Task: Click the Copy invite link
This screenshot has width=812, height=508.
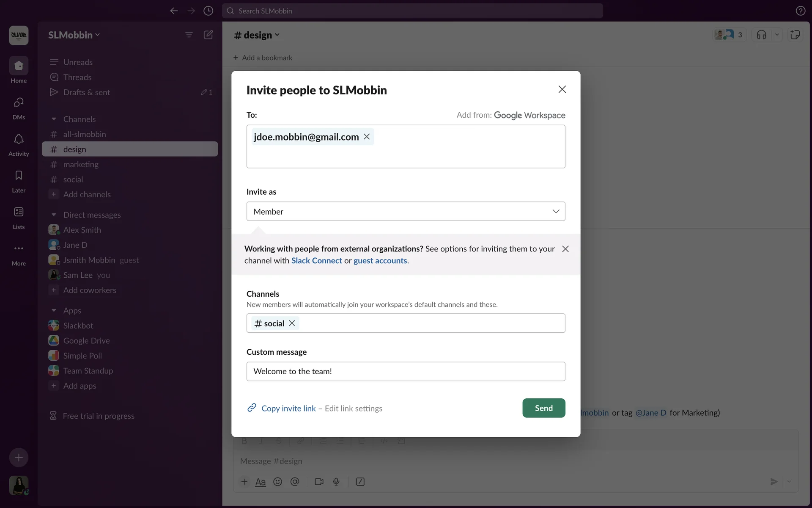Action: coord(288,408)
